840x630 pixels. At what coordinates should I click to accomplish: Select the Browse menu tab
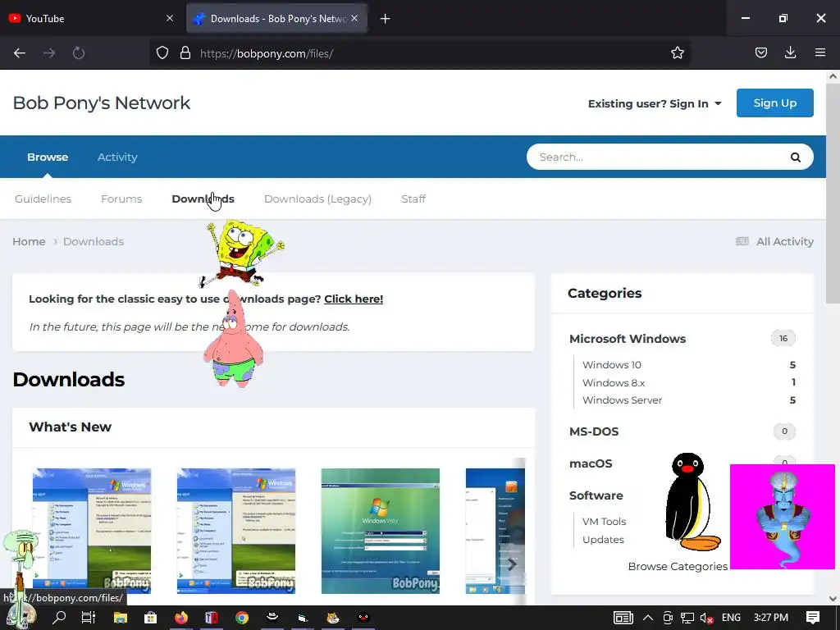point(48,157)
